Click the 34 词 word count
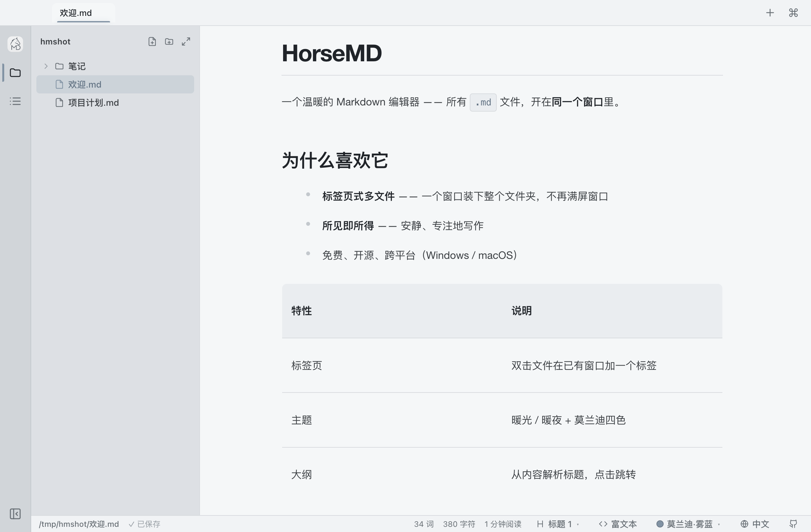The height and width of the screenshot is (532, 811). coord(424,524)
